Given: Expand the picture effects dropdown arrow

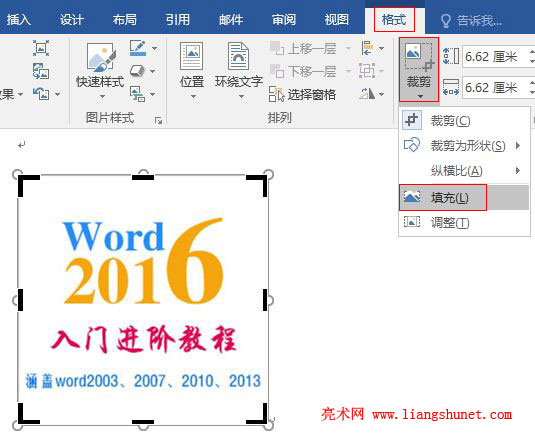Looking at the screenshot, I should coord(153,71).
